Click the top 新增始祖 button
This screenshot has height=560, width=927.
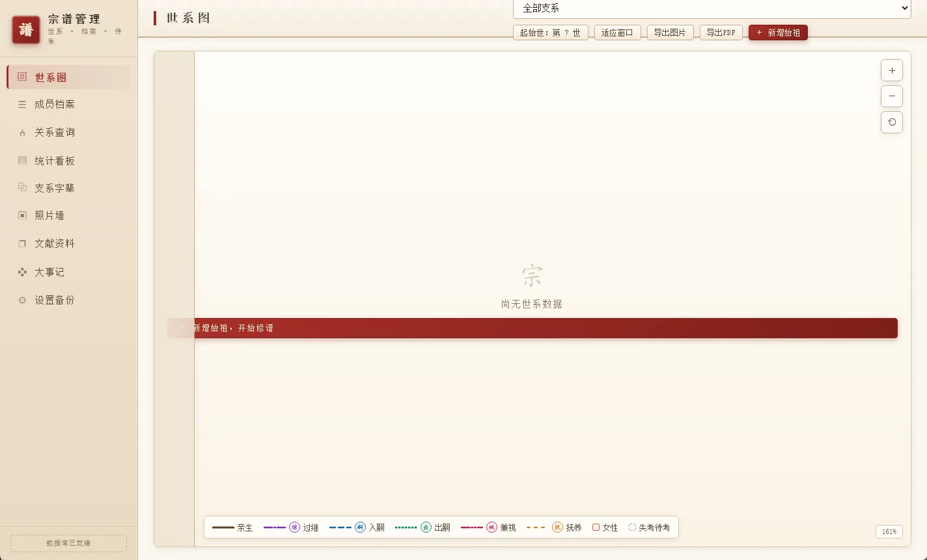point(778,33)
